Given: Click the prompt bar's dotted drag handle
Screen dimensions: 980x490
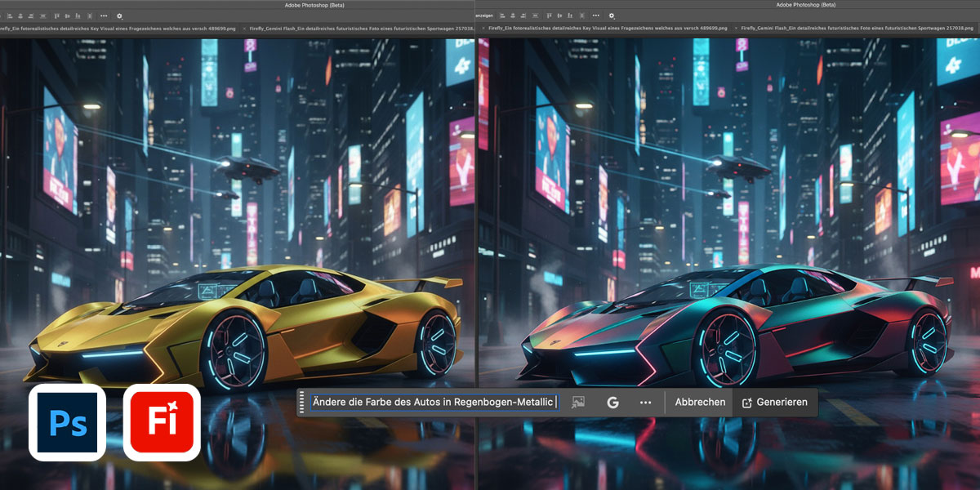Looking at the screenshot, I should coord(301,402).
